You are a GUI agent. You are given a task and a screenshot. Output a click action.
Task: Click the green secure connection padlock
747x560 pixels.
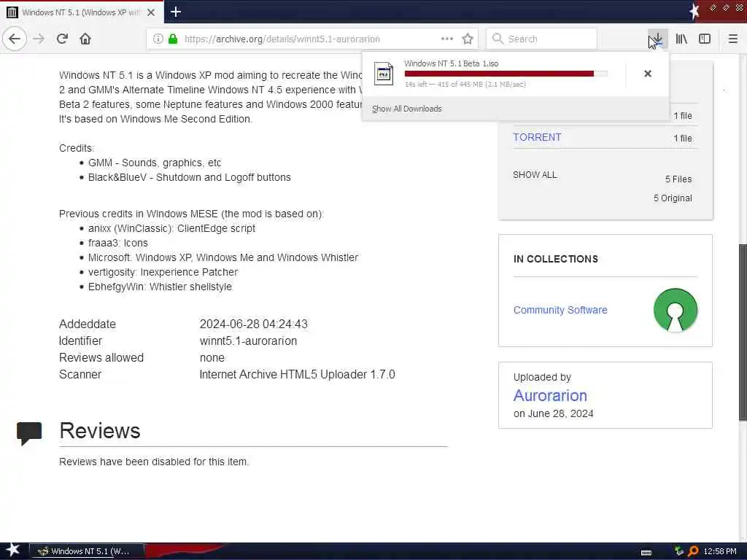173,39
